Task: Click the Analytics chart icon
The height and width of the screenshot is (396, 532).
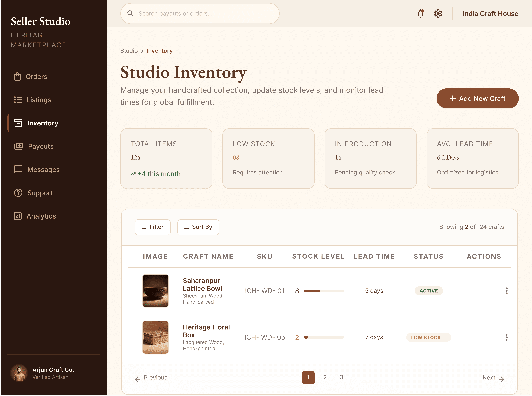Action: pos(18,216)
